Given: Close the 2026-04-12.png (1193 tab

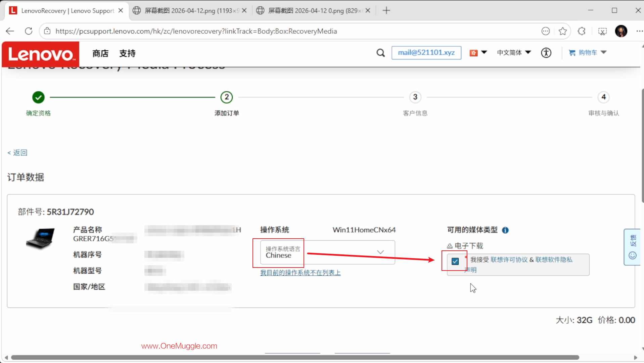Looking at the screenshot, I should [x=244, y=10].
